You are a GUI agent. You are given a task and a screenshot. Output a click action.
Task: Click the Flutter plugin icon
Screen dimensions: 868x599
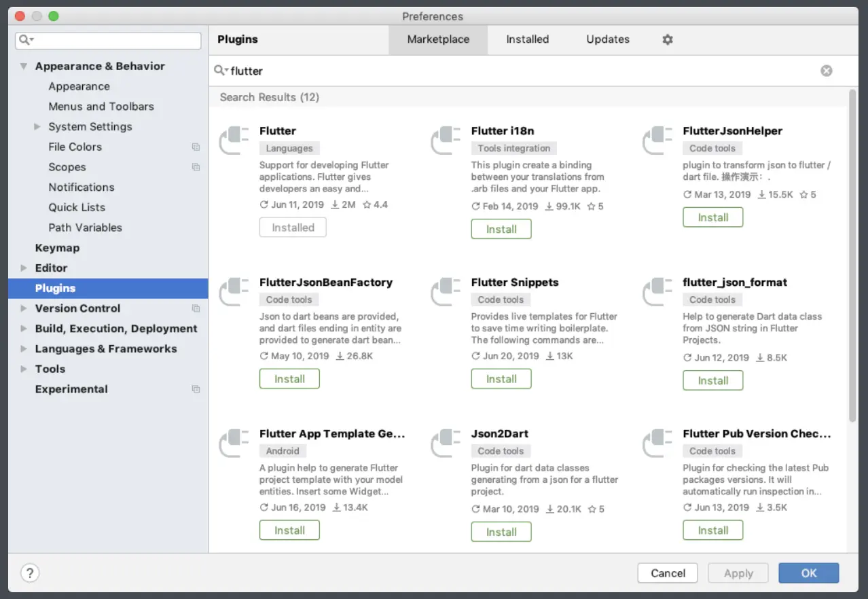coord(234,141)
